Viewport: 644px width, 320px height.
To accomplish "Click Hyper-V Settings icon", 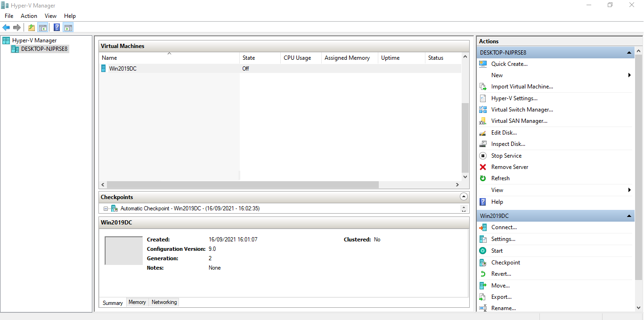I will pos(483,98).
